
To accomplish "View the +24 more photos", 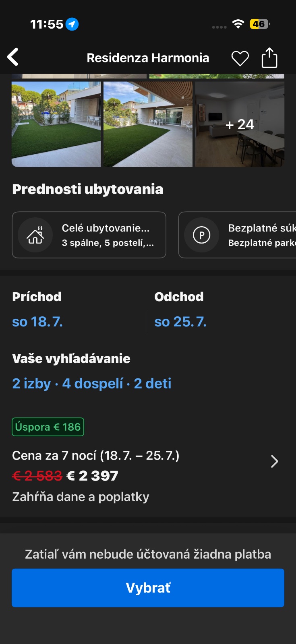I will [240, 124].
